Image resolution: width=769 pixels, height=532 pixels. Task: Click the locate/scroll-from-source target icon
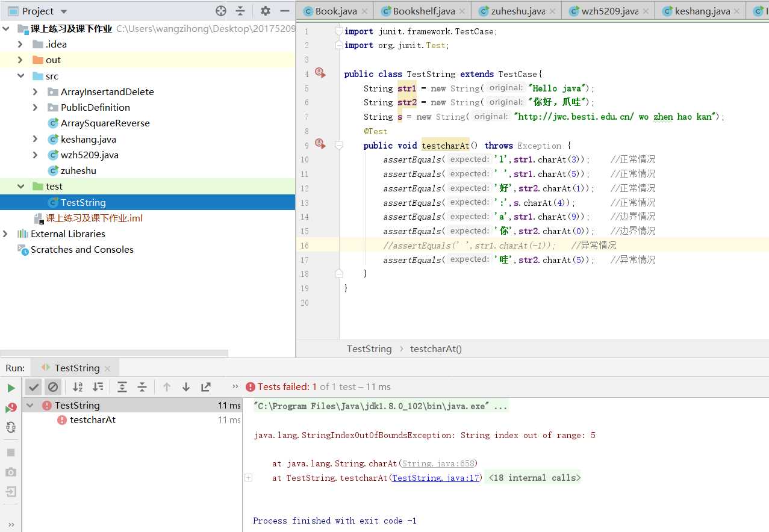coord(221,11)
